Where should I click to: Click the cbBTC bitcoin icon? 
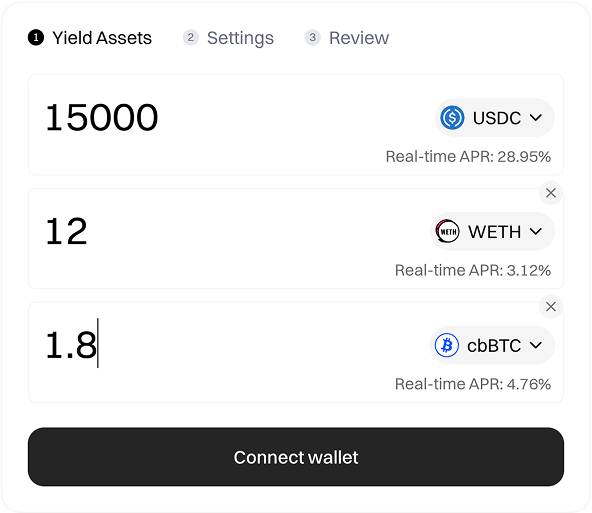tap(447, 345)
